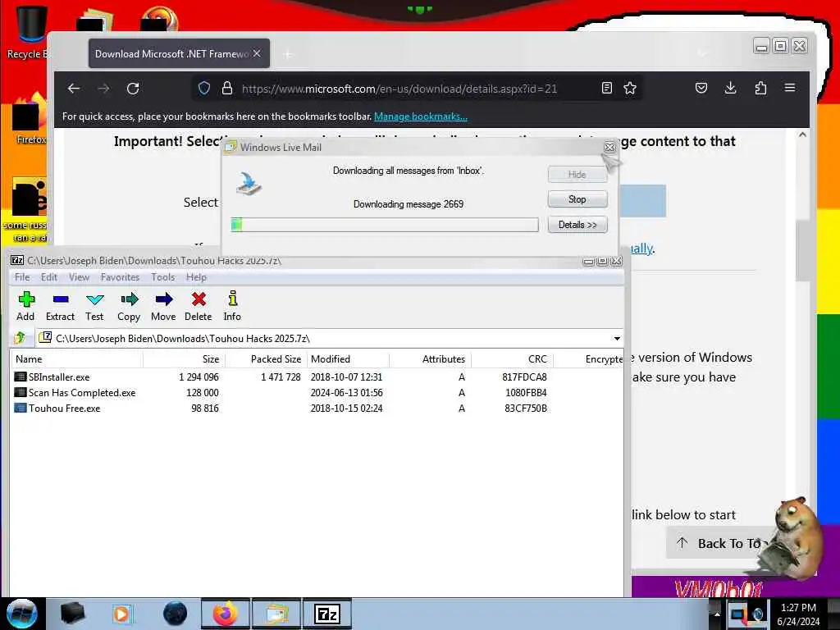Open the media player taskbar icon
This screenshot has width=840, height=630.
122,614
